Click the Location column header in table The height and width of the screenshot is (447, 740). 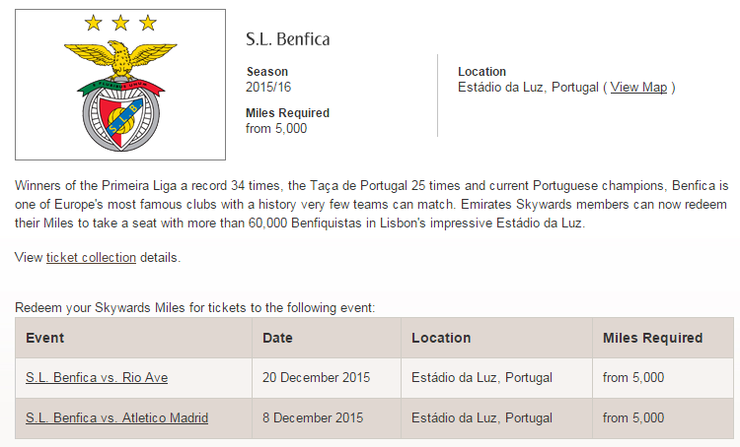pyautogui.click(x=441, y=338)
